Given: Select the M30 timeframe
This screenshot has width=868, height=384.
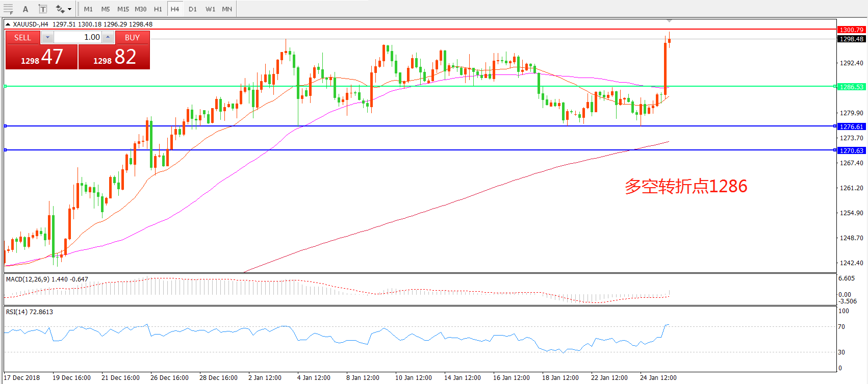Looking at the screenshot, I should coord(141,9).
